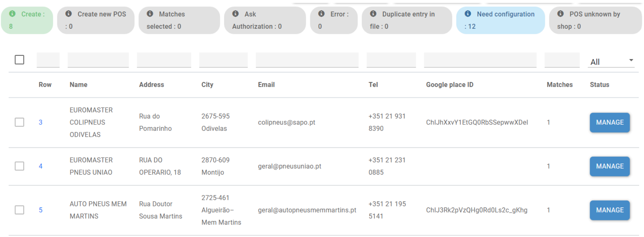Click MANAGE button for Odivelas row
The width and height of the screenshot is (644, 237).
coord(610,123)
